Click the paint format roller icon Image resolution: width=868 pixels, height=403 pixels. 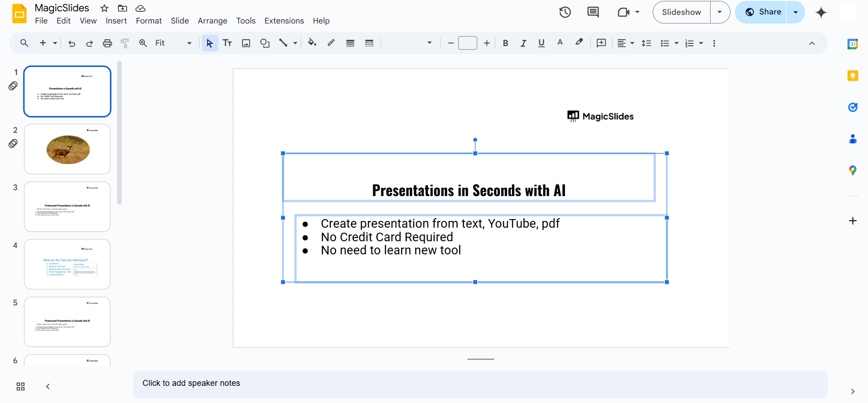pos(125,43)
